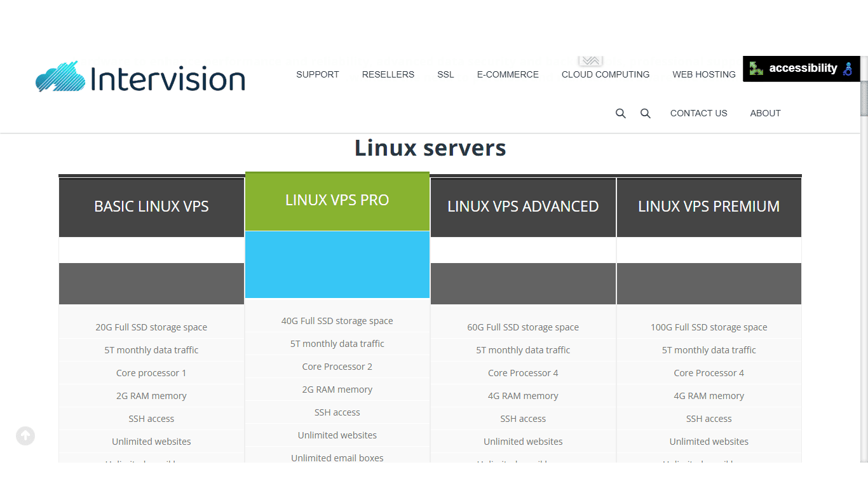Image resolution: width=868 pixels, height=488 pixels.
Task: Click 5T monthly data traffic in Advanced column
Action: 523,350
